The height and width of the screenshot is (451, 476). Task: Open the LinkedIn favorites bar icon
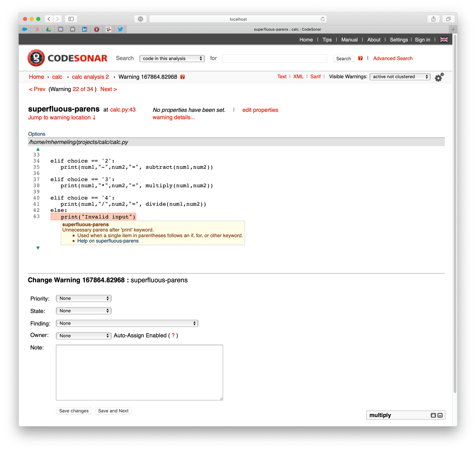[84, 29]
